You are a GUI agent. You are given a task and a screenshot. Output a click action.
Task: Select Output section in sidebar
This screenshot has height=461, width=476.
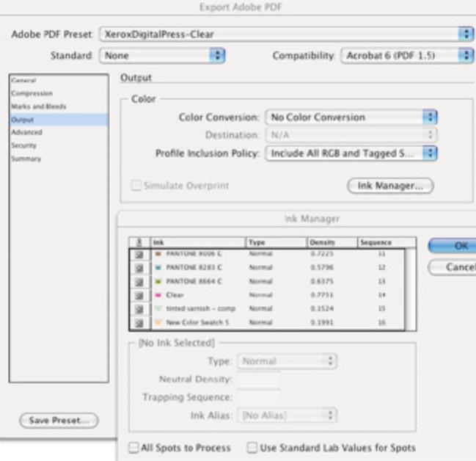pyautogui.click(x=59, y=120)
